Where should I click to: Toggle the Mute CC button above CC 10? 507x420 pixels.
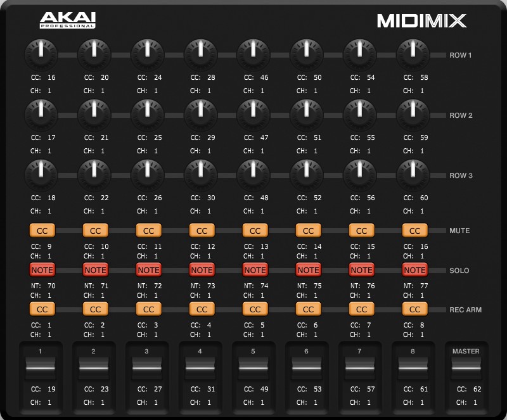(x=96, y=231)
